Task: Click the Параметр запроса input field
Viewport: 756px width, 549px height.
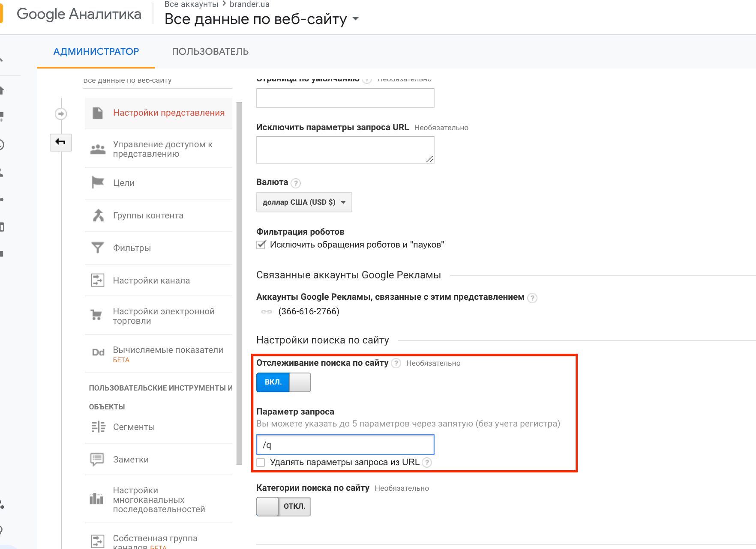Action: tap(345, 445)
